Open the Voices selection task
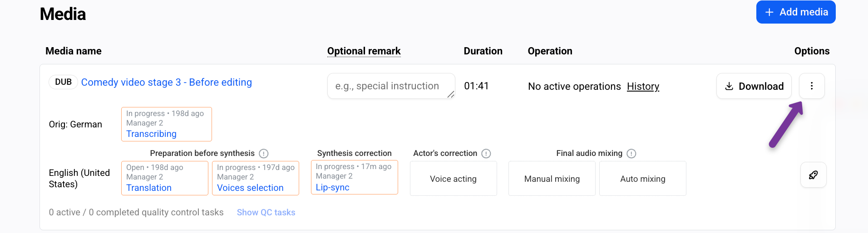This screenshot has height=233, width=868. point(256,178)
